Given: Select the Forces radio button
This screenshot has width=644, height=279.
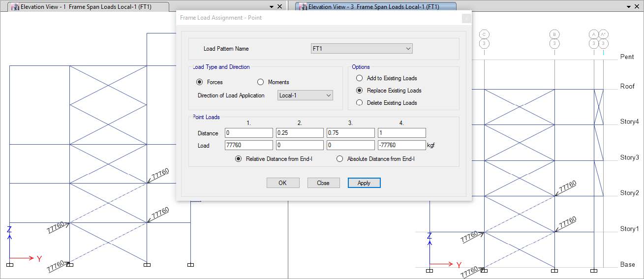Looking at the screenshot, I should point(199,82).
